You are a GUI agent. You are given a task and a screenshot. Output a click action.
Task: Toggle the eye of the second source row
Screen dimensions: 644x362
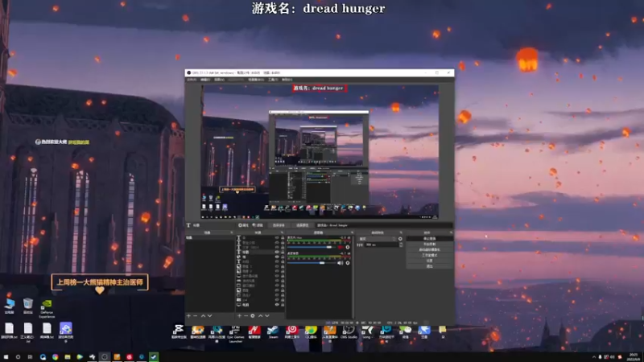277,243
